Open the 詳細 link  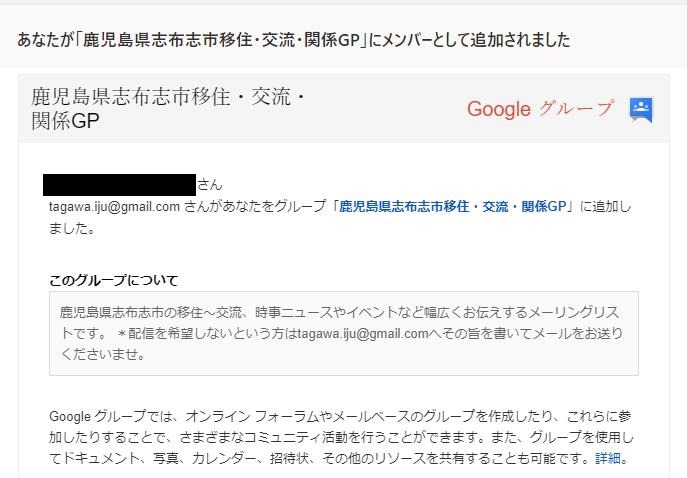pos(608,458)
